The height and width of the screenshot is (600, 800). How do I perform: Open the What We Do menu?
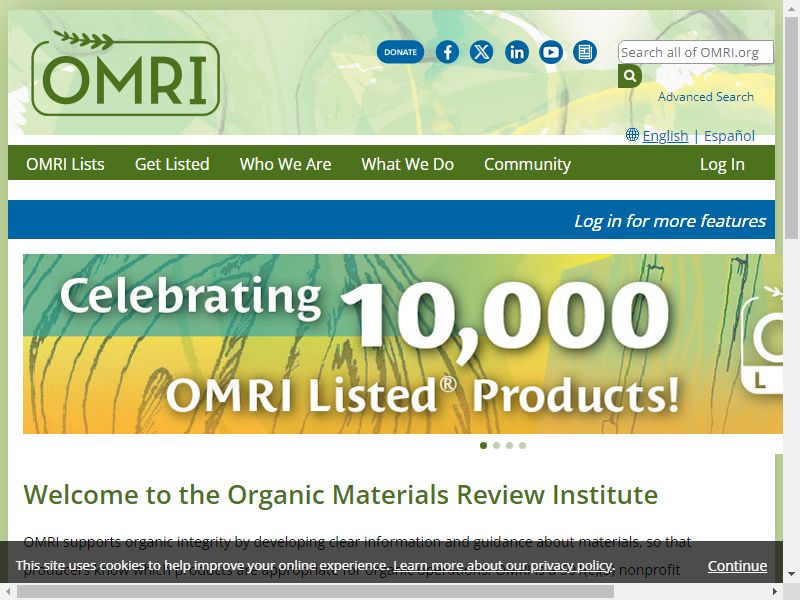407,164
